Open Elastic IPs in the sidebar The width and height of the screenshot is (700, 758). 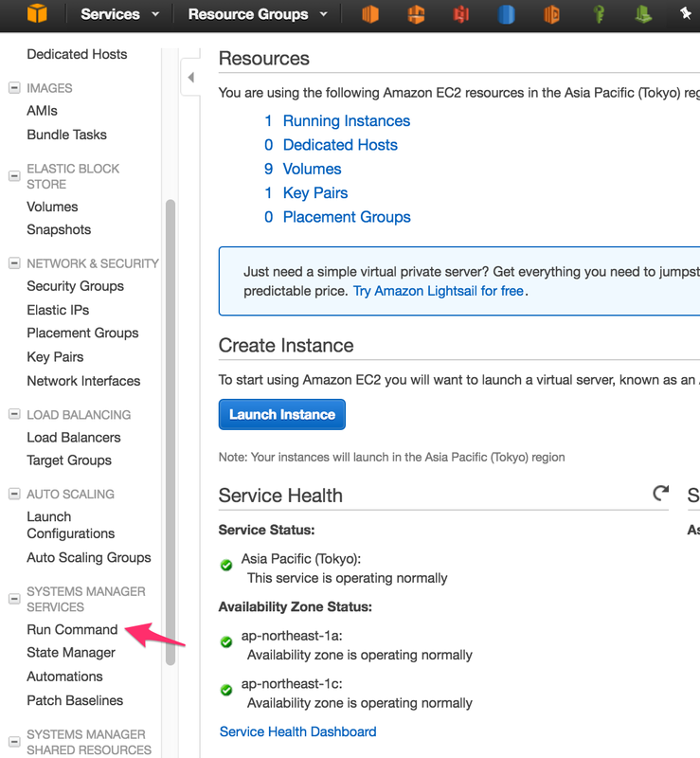point(58,310)
